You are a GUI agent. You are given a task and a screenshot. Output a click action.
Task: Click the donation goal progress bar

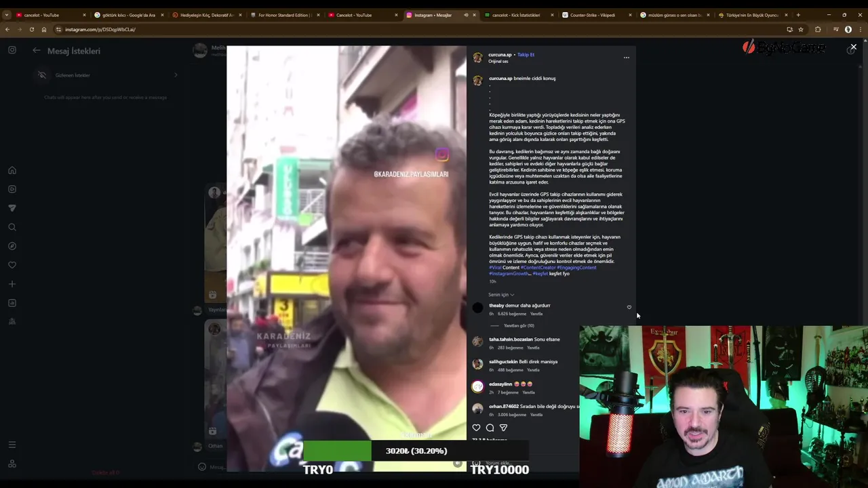tap(416, 451)
